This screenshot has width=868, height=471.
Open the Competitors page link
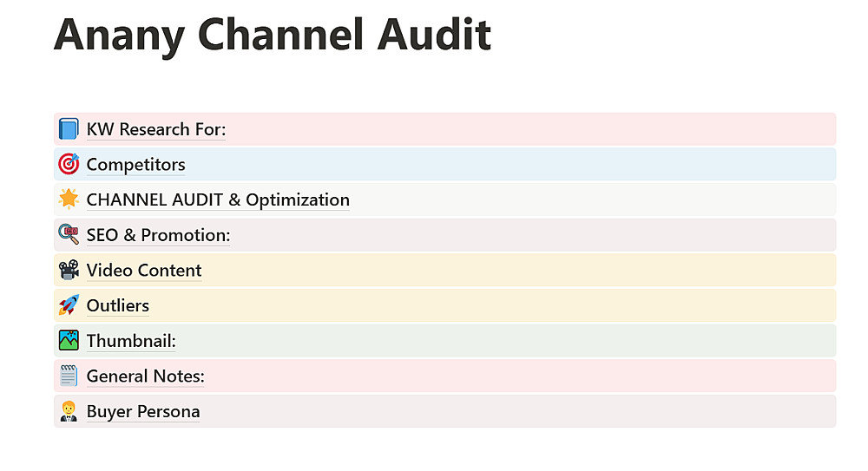(135, 165)
